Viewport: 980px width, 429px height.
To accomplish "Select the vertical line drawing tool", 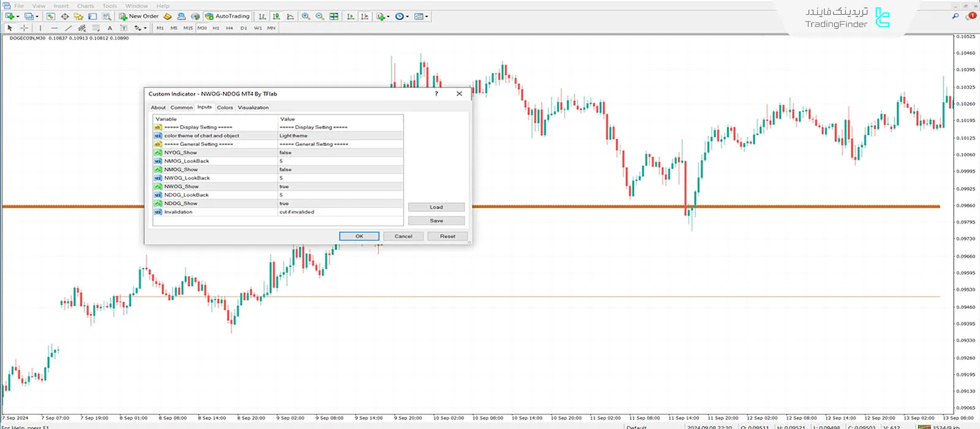I will pyautogui.click(x=40, y=28).
